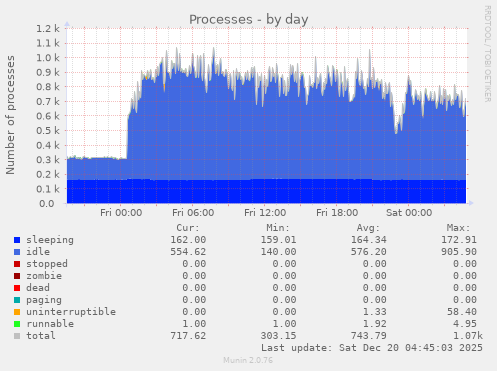Click uninterruptible average value 1.33
497x371 pixels.
coord(374,312)
